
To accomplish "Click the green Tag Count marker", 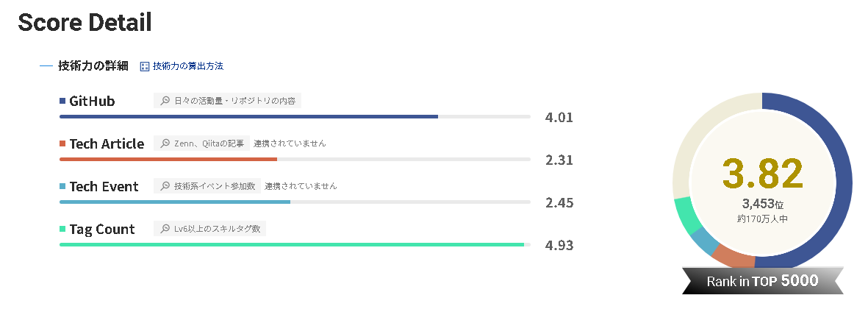I will [62, 229].
